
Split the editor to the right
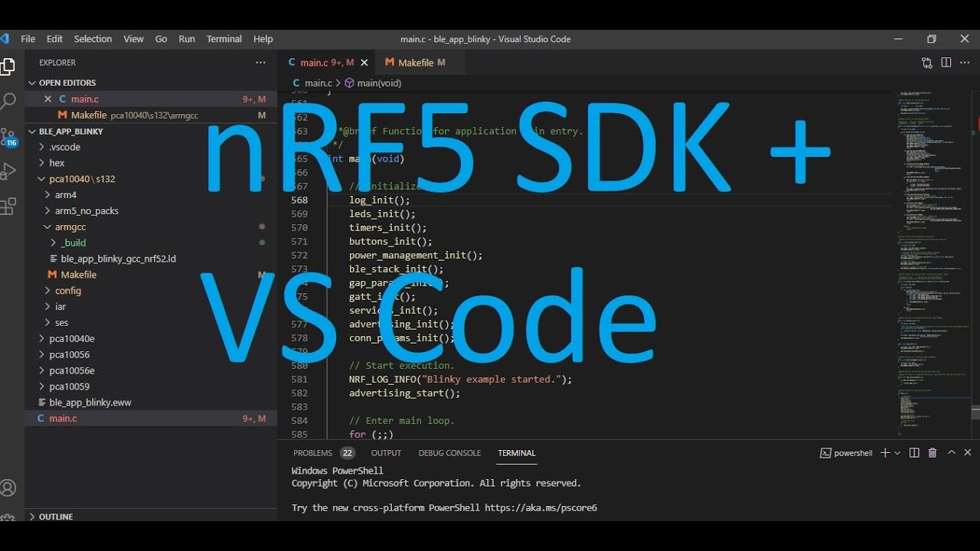click(x=946, y=63)
